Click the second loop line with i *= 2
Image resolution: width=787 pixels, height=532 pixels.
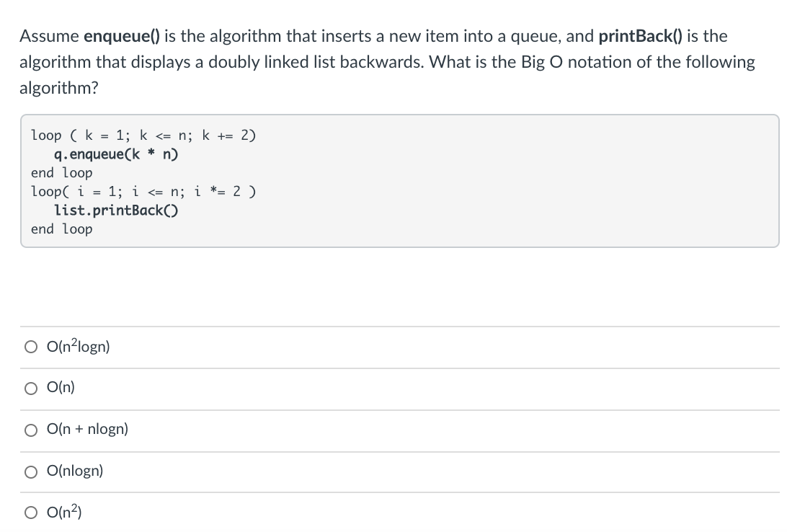143,192
